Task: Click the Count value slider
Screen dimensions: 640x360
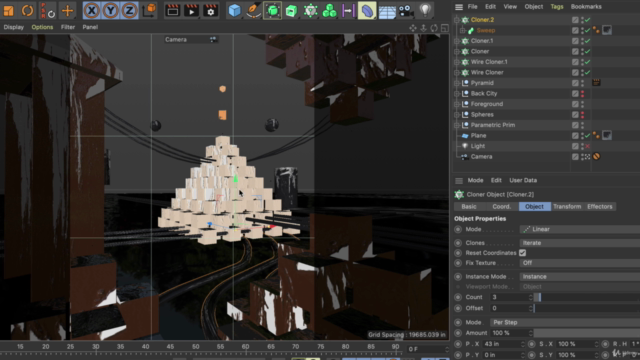Action: click(x=587, y=298)
